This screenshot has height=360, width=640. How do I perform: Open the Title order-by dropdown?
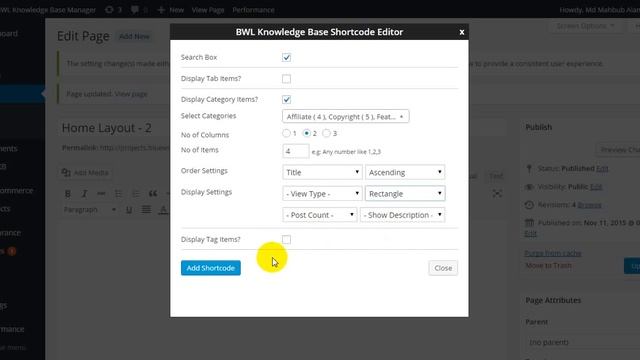click(x=322, y=172)
